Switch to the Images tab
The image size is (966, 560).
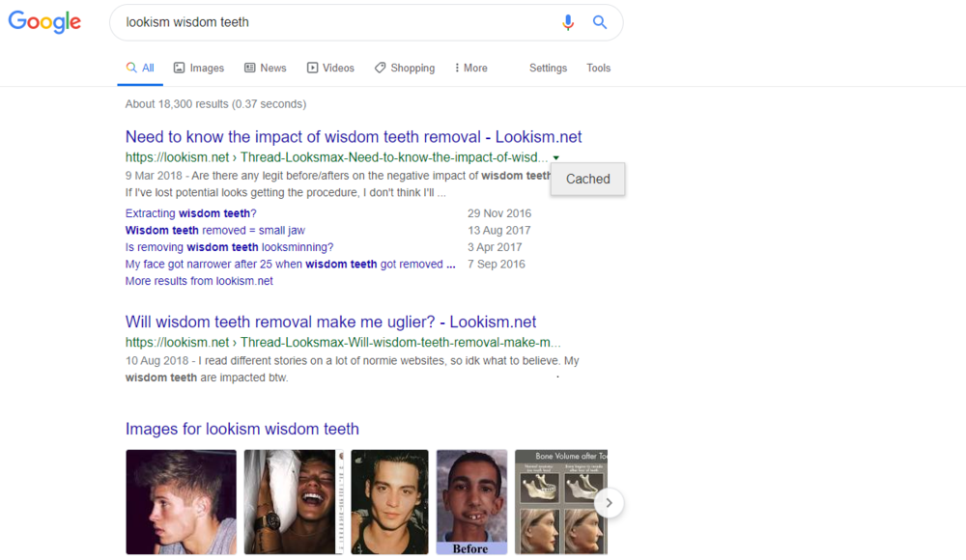199,68
